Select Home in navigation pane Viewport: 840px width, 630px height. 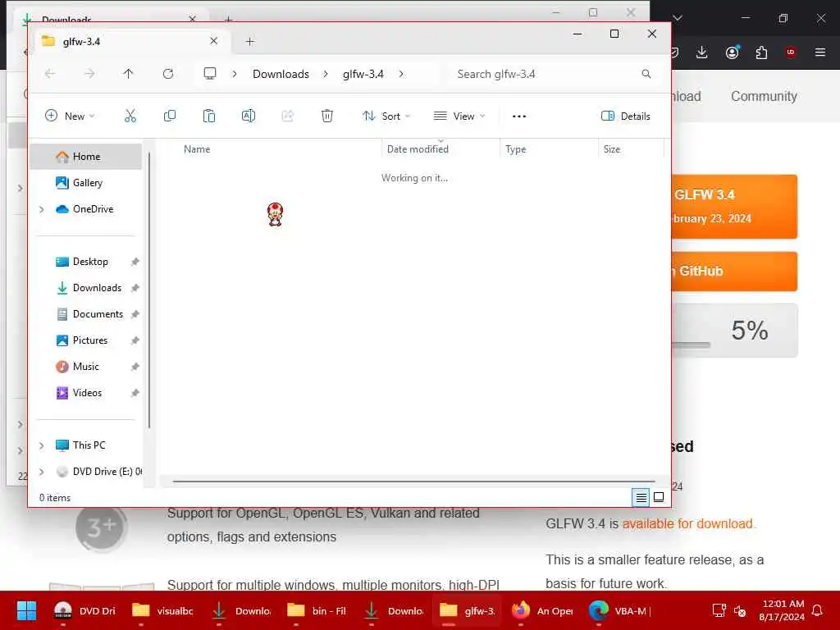click(85, 157)
